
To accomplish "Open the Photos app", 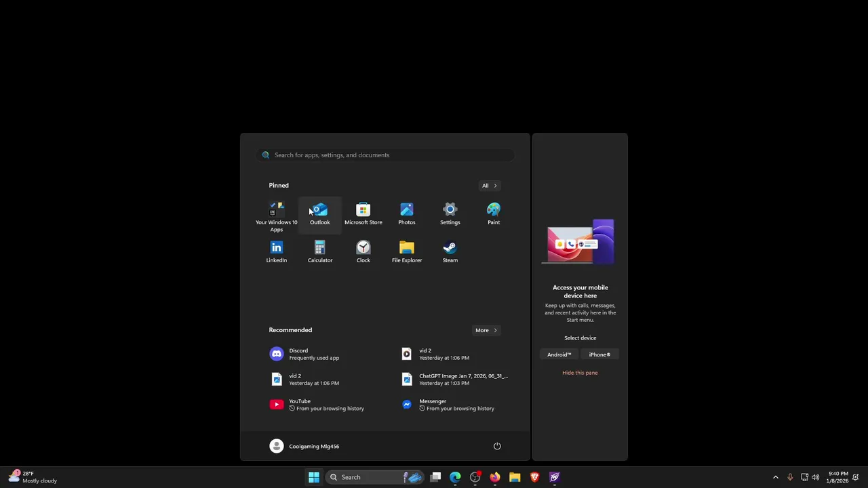I will pos(406,214).
